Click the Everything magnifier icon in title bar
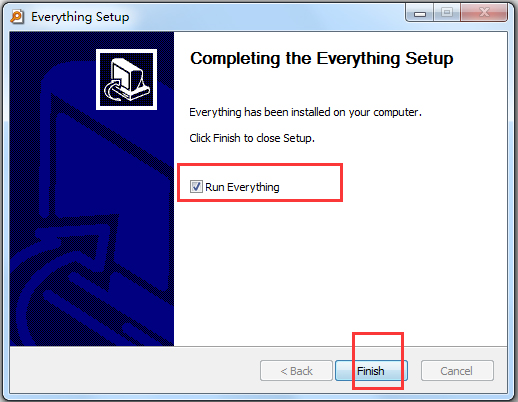The image size is (518, 402). 17,17
